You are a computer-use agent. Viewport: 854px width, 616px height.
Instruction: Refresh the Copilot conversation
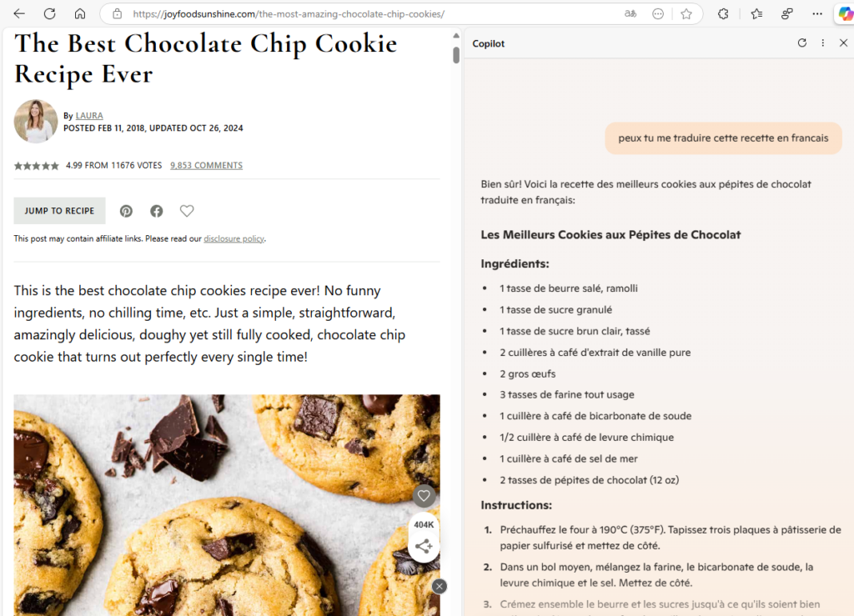tap(801, 43)
